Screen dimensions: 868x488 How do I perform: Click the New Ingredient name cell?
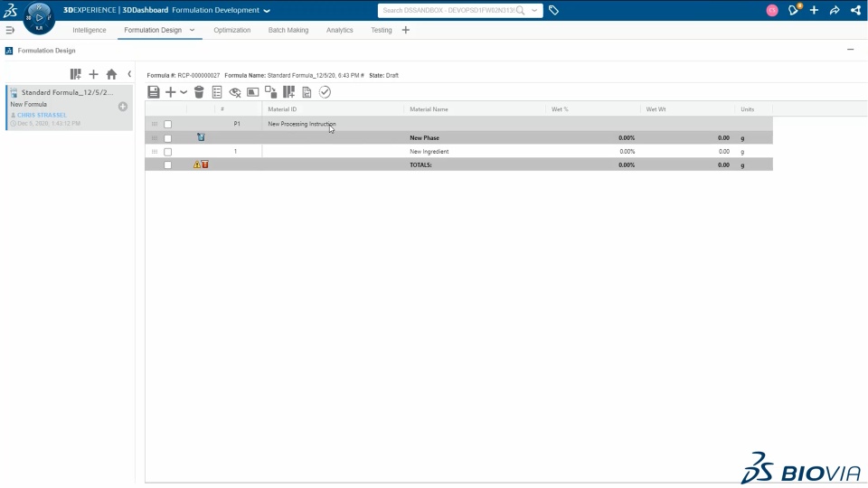429,151
